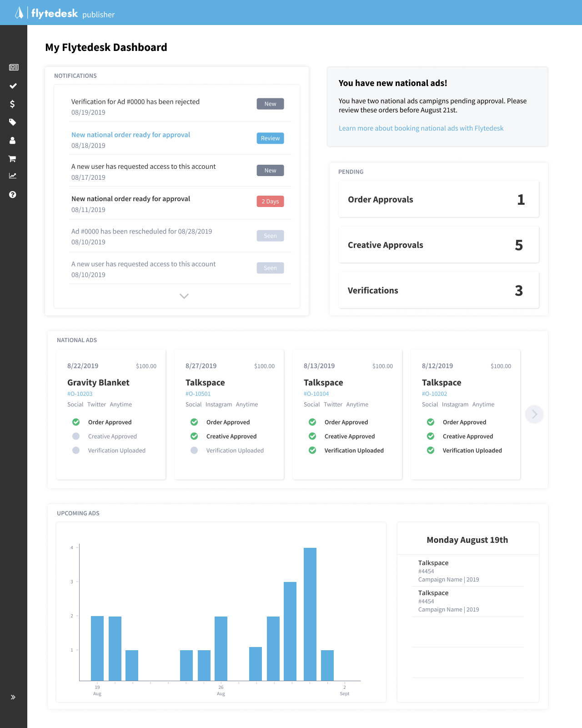The width and height of the screenshot is (582, 728).
Task: Click Verification Uploaded check on order #O-10104
Action: pyautogui.click(x=312, y=450)
